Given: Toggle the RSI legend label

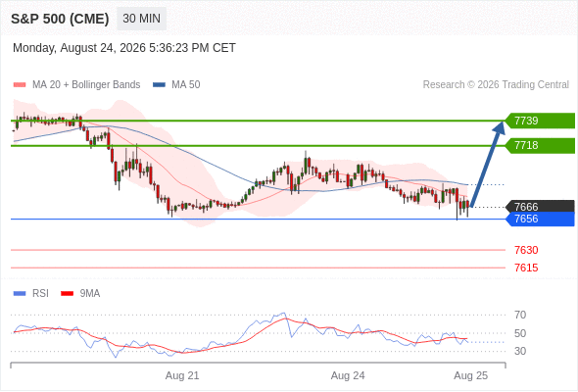Looking at the screenshot, I should (x=40, y=294).
